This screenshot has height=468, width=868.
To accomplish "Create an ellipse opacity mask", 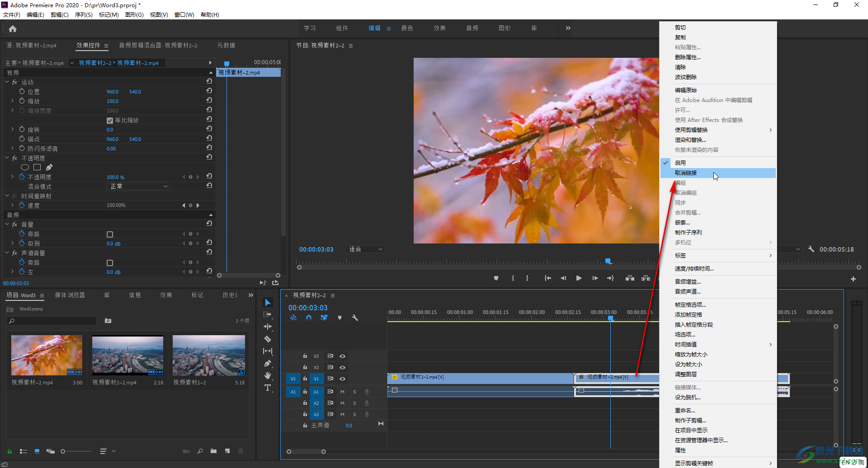I will (x=25, y=167).
